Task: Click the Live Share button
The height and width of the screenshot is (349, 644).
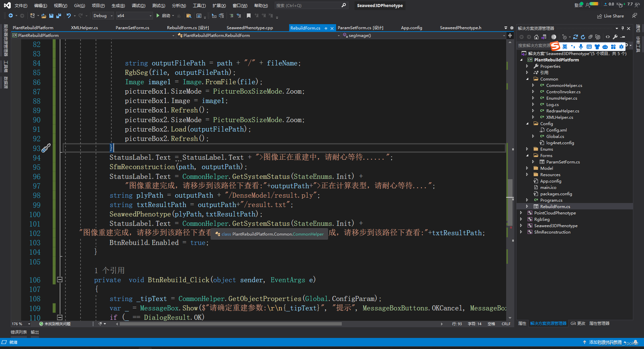Action: point(610,16)
